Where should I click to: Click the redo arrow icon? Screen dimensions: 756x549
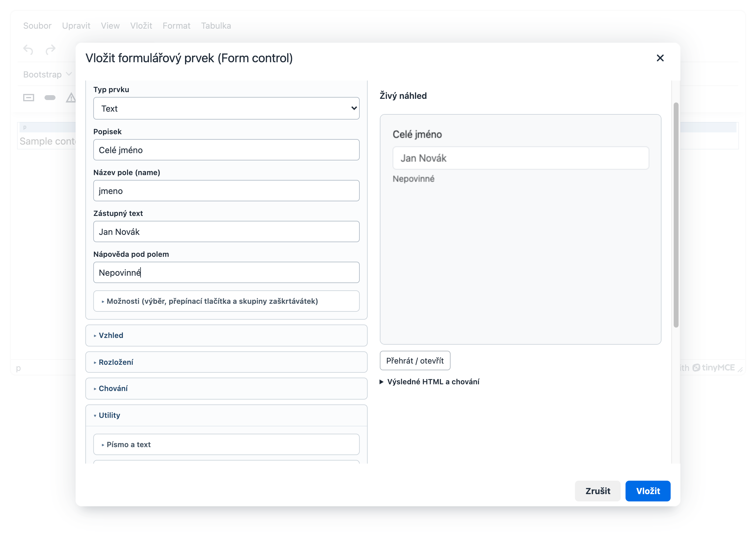tap(50, 50)
